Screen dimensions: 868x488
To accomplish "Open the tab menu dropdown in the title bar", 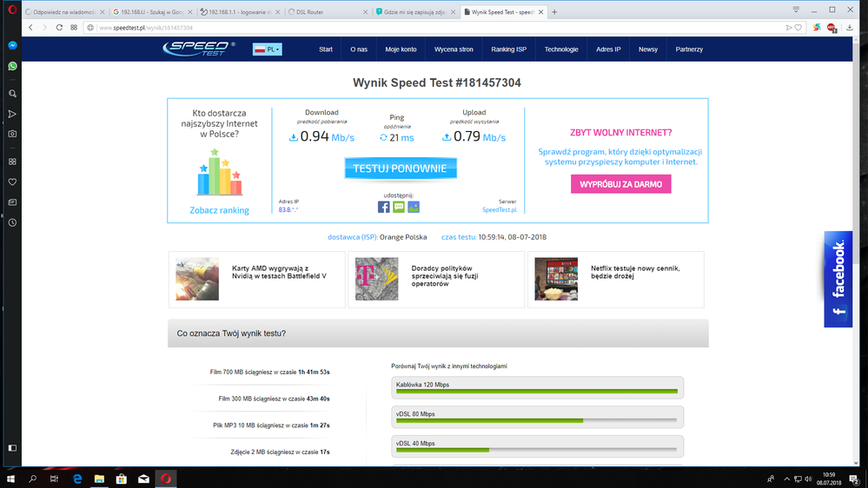I will pos(795,10).
